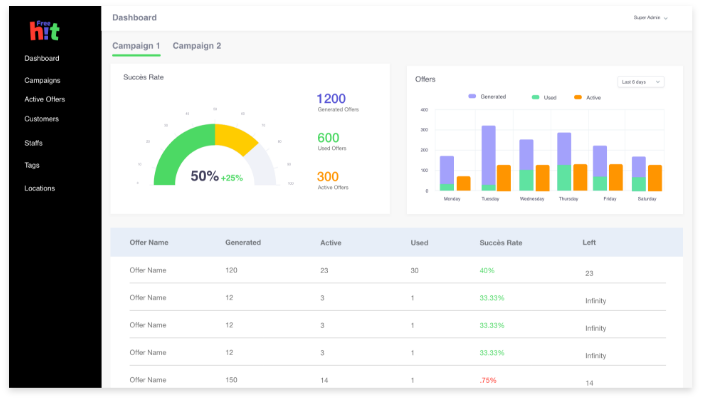The height and width of the screenshot is (400, 702).
Task: Open the Super Admin user dropdown
Action: point(650,18)
